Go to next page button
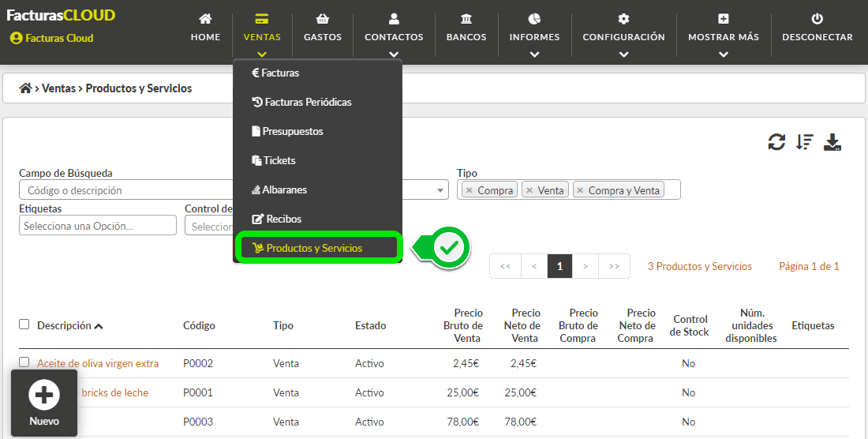868x439 pixels. point(586,266)
